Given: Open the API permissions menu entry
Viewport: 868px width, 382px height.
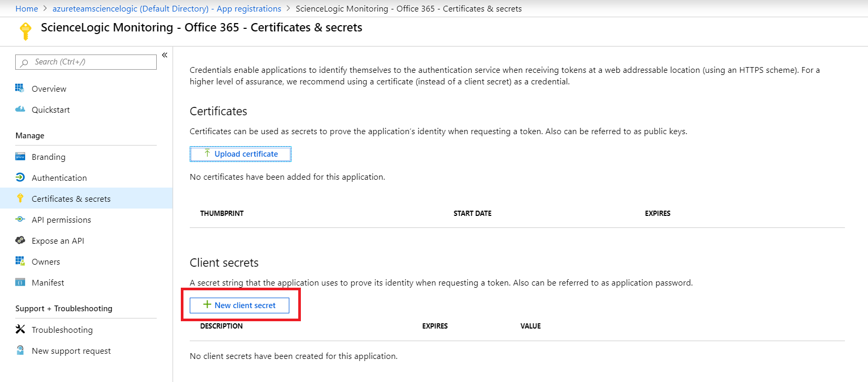Looking at the screenshot, I should (x=61, y=220).
